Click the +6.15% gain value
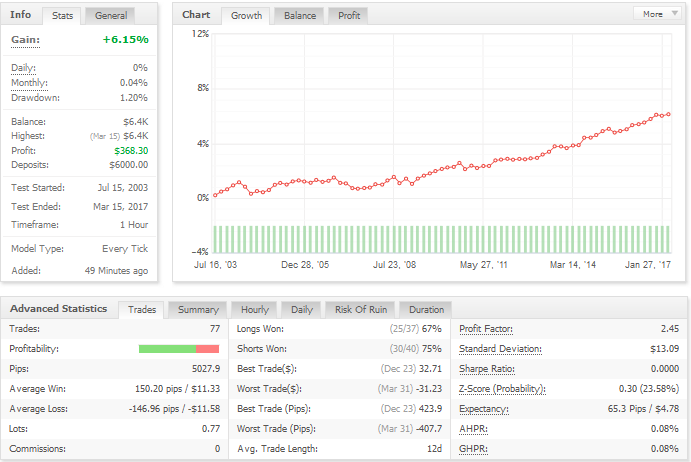 [x=126, y=40]
